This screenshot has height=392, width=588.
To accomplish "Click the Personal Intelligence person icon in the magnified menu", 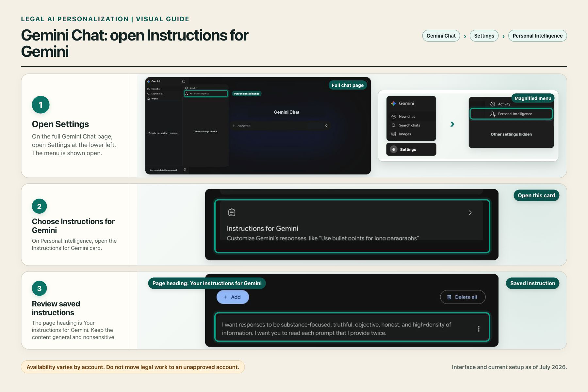I will (x=493, y=114).
